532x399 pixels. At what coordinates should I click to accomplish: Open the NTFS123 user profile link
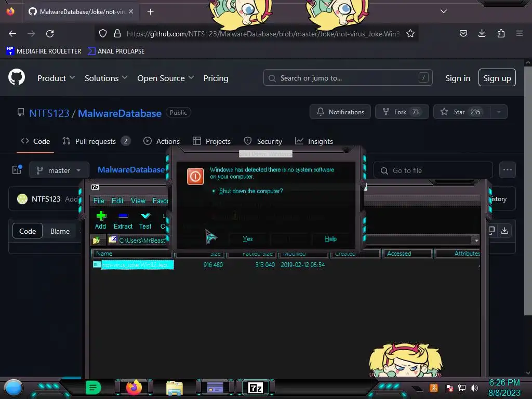[x=49, y=113]
